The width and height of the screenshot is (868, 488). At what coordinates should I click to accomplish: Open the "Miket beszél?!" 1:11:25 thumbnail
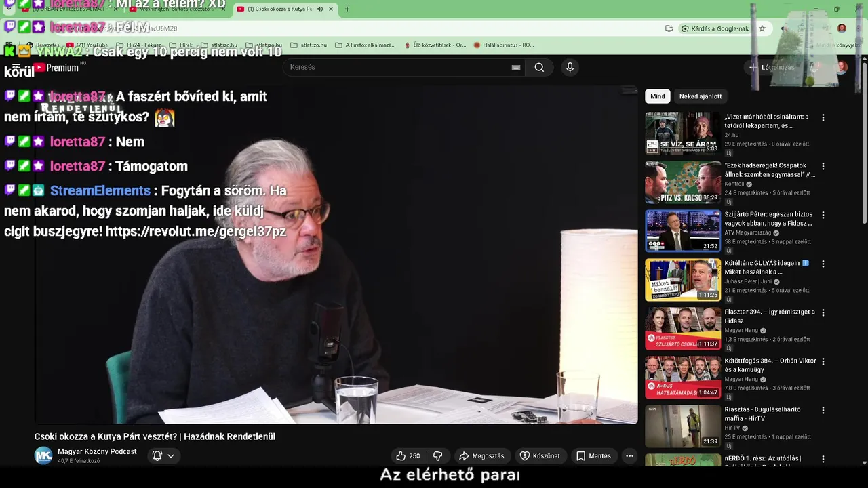click(x=683, y=279)
